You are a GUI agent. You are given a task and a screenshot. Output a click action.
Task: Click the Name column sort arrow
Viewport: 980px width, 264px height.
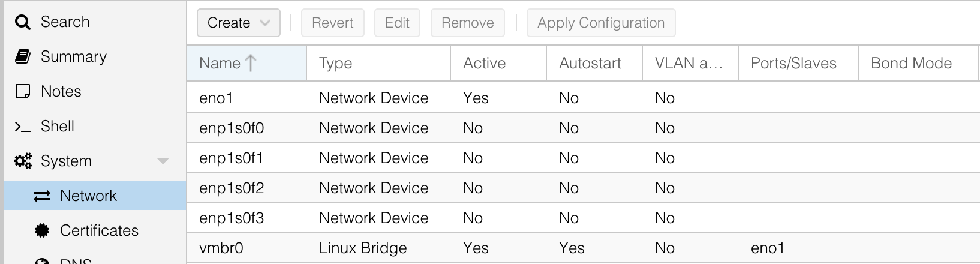[x=251, y=63]
